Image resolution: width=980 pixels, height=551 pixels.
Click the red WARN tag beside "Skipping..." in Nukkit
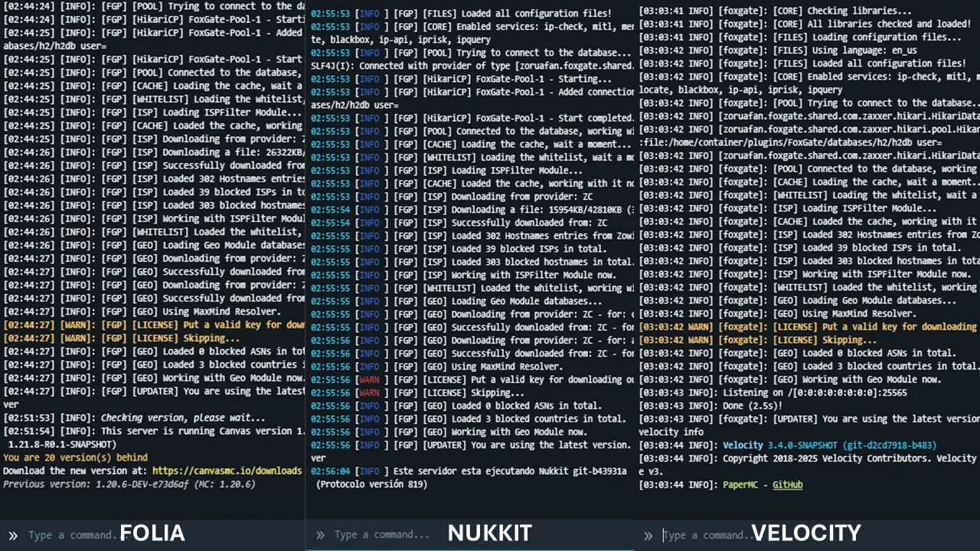pos(369,393)
